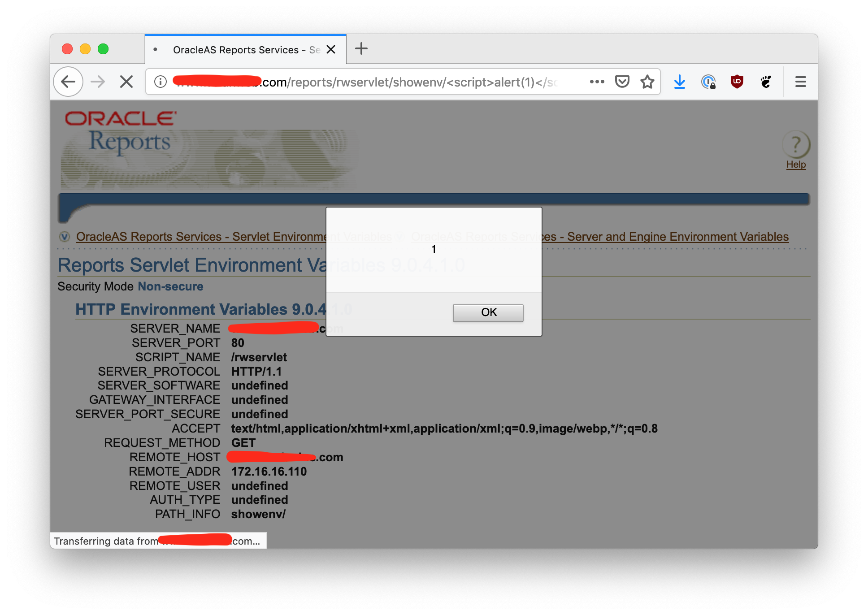
Task: Click the REMOTE_ADDR value 172.16.16.110
Action: 269,472
